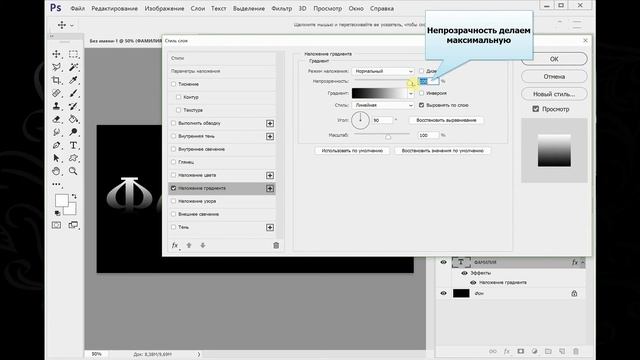Image resolution: width=640 pixels, height=360 pixels.
Task: Open the Edit Toolbar three-dots icon
Action: click(56, 184)
